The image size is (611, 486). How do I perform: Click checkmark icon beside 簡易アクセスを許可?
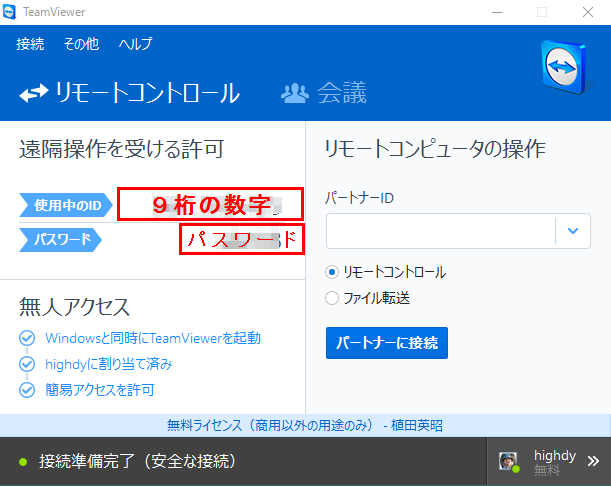27,390
